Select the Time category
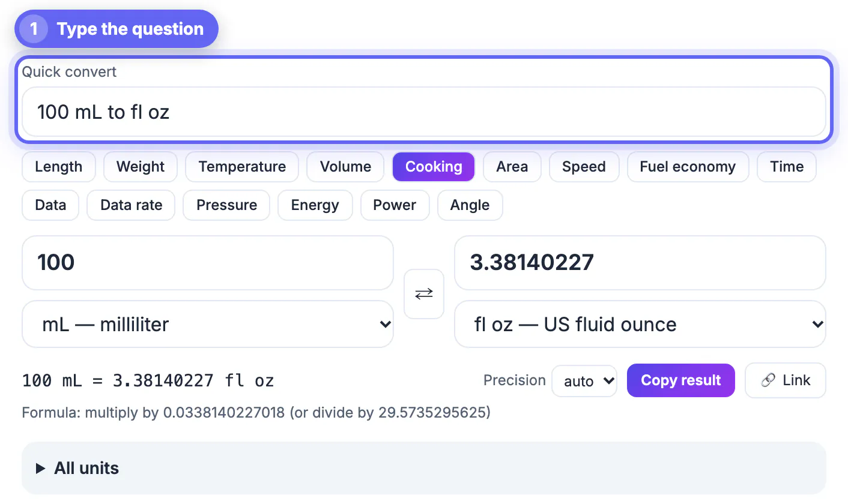This screenshot has width=848, height=504. (x=787, y=167)
